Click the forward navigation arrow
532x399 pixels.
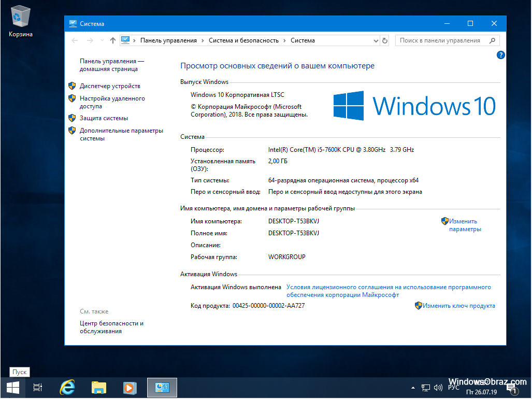(90, 40)
